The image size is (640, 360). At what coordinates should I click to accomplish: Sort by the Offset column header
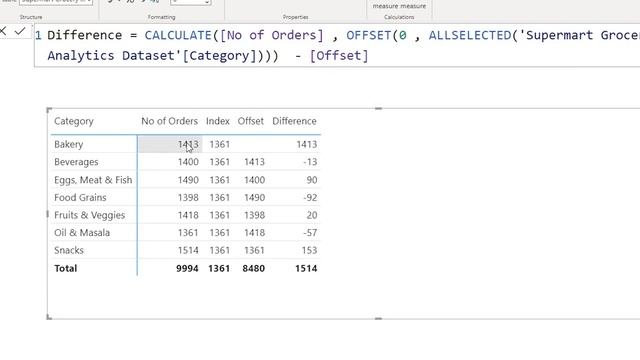251,121
